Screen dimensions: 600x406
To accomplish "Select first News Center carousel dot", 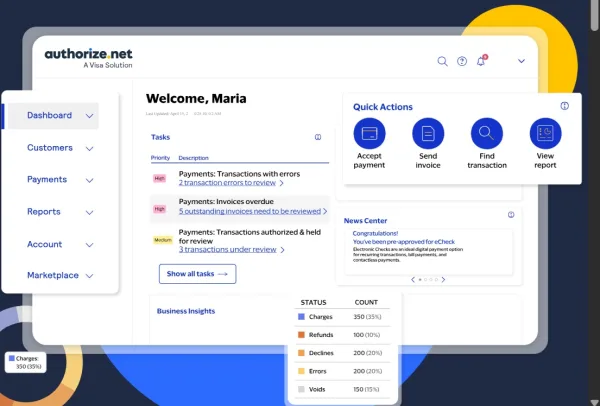I will (x=420, y=280).
